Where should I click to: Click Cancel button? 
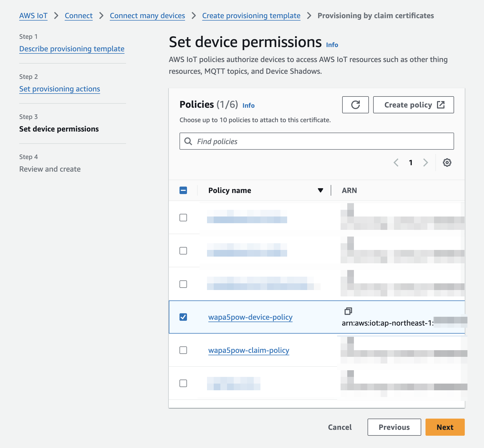[x=340, y=427]
